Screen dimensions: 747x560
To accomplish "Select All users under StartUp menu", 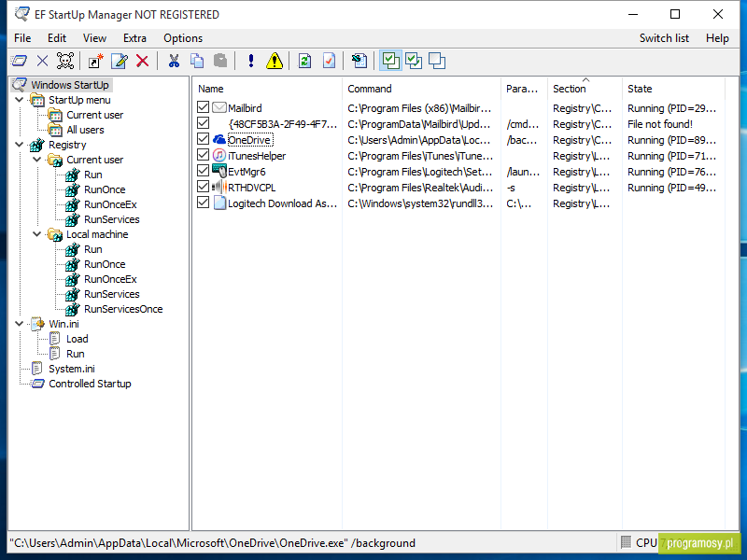I will click(85, 130).
